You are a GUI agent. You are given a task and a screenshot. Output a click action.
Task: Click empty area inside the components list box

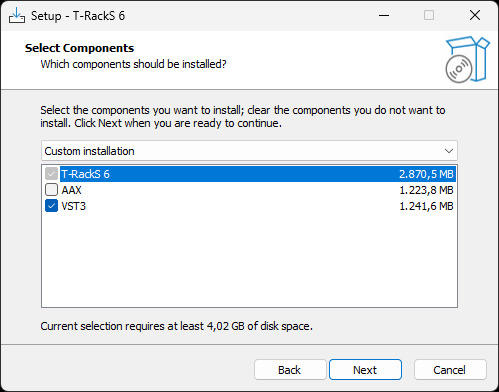(x=249, y=260)
